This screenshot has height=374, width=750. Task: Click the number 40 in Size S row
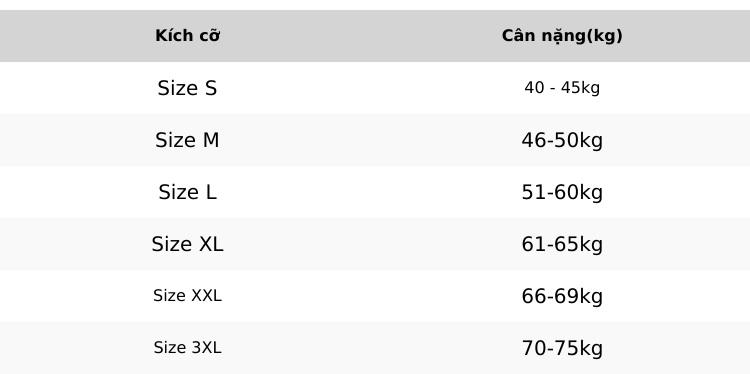coord(534,88)
